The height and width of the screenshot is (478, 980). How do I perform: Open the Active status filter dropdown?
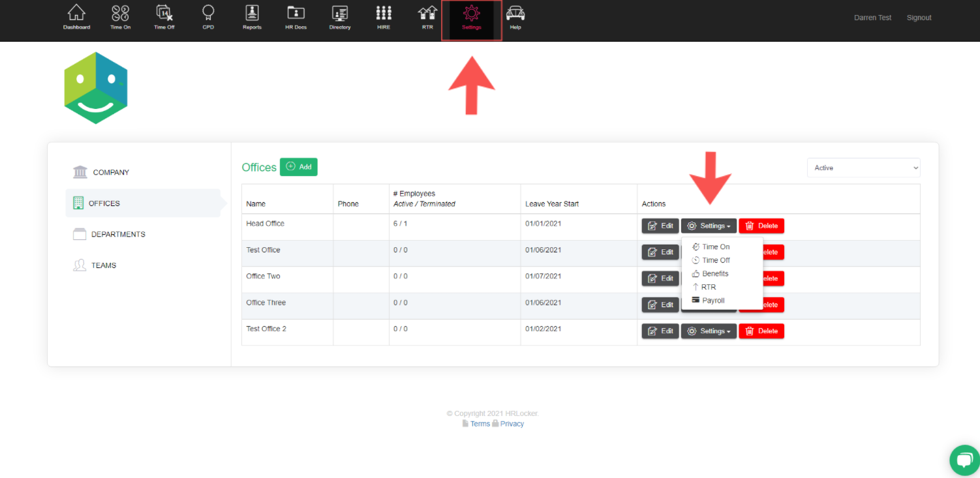[863, 168]
